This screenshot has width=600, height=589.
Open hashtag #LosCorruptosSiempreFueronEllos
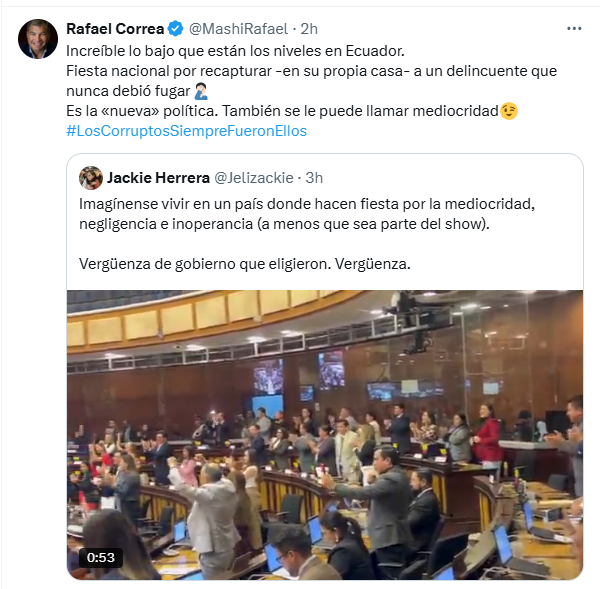[186, 131]
